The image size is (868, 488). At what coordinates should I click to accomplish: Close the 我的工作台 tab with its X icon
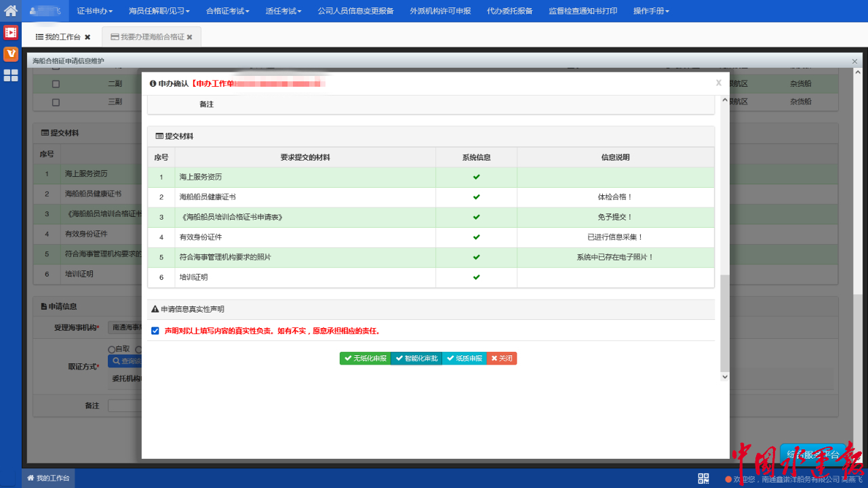pyautogui.click(x=87, y=37)
